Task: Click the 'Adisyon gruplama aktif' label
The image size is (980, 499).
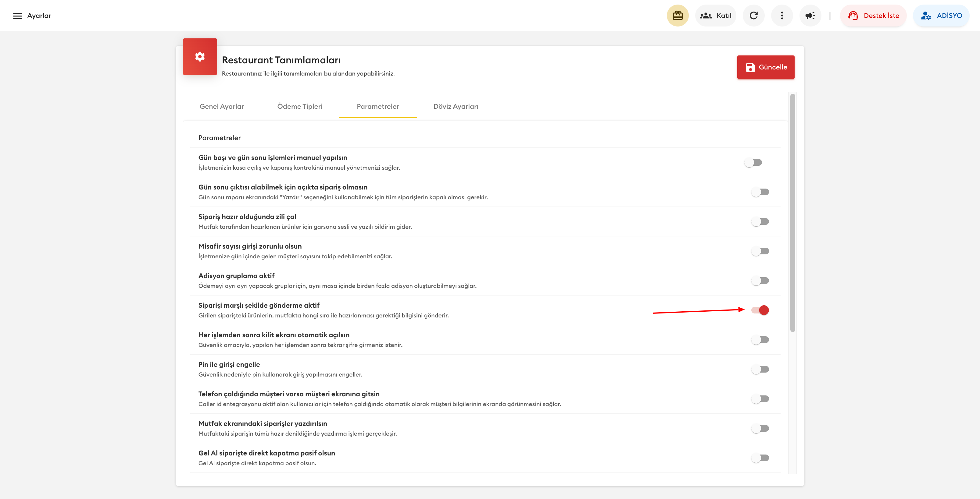Action: click(x=236, y=275)
